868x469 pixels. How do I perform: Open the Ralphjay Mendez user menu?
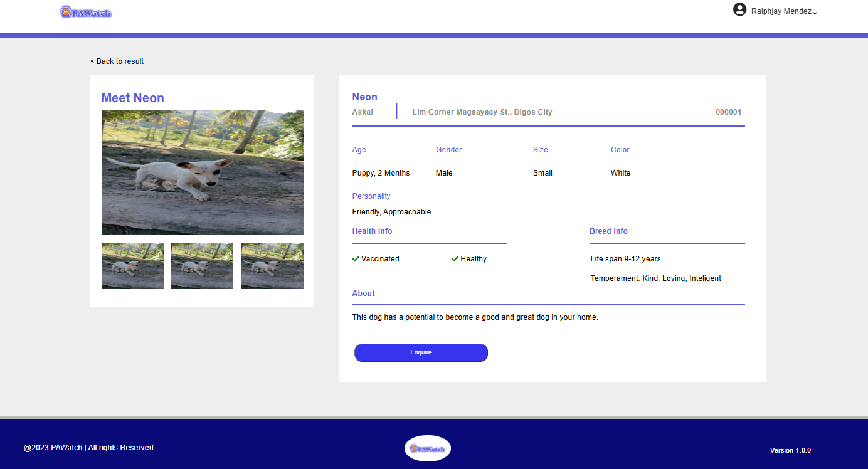[781, 11]
